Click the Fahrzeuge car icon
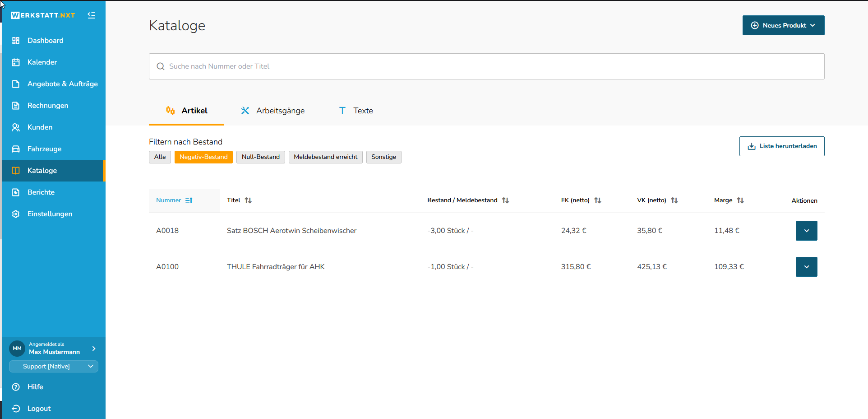The width and height of the screenshot is (868, 419). (x=16, y=149)
